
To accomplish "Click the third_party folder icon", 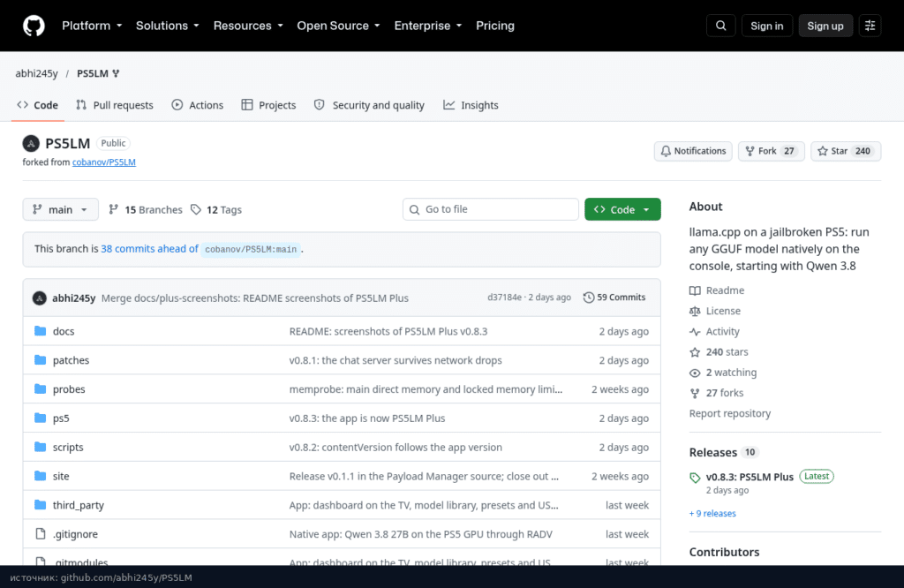I will point(40,505).
